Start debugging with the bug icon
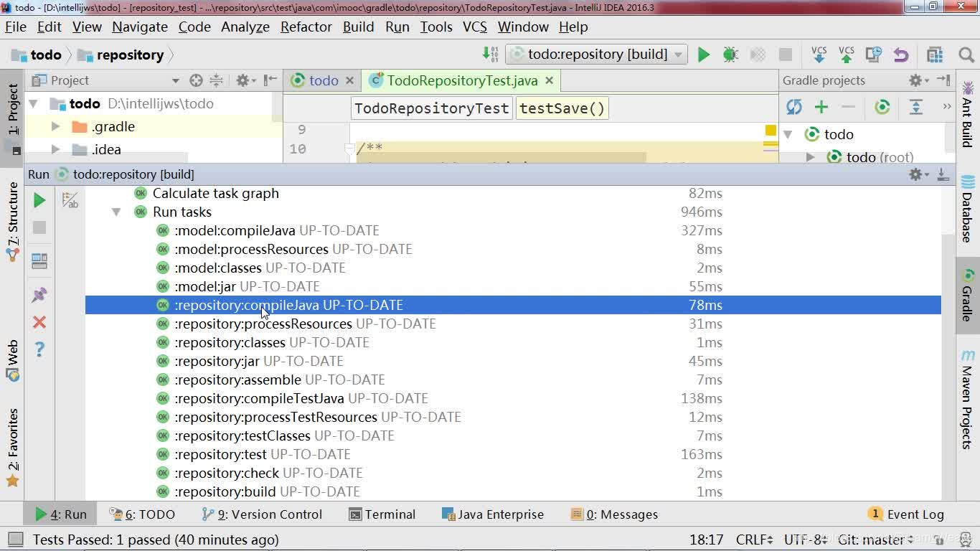 (x=730, y=55)
